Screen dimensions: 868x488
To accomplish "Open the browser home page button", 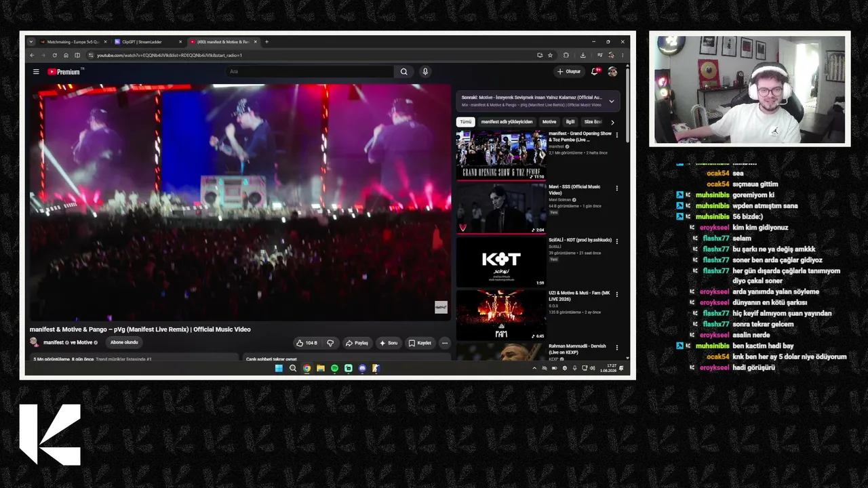I will (x=66, y=56).
